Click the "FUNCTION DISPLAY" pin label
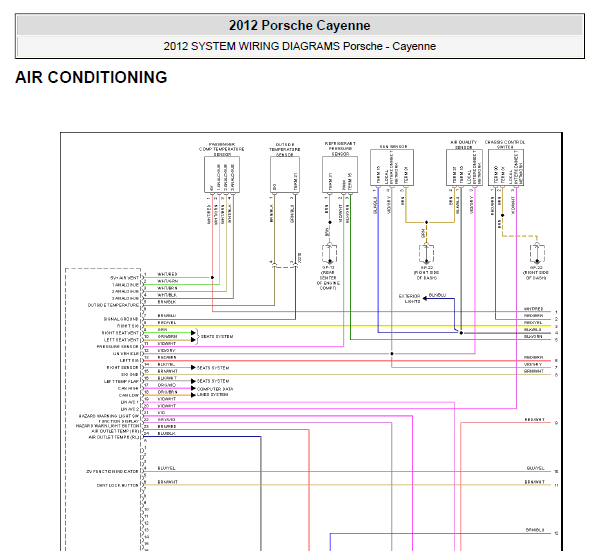 [x=119, y=421]
